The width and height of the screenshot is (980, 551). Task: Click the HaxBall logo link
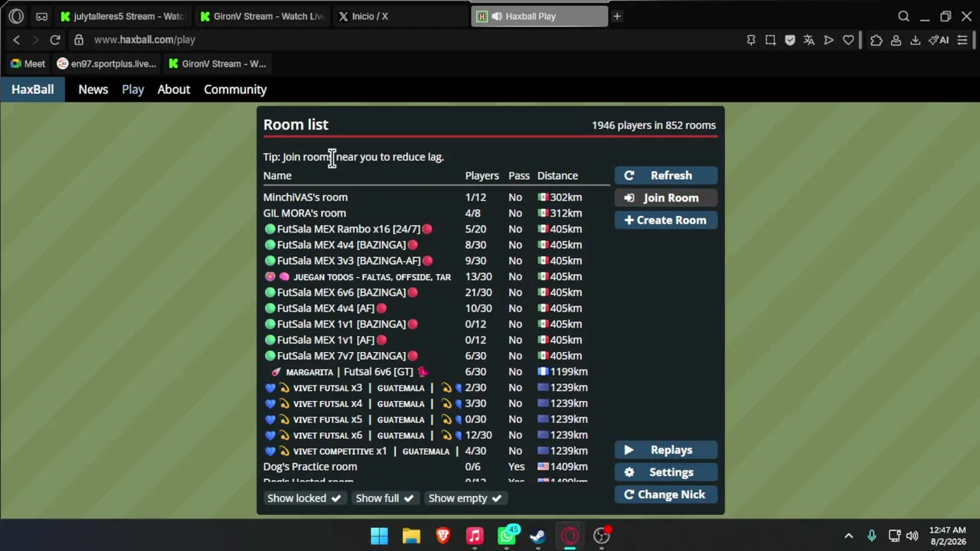(32, 90)
